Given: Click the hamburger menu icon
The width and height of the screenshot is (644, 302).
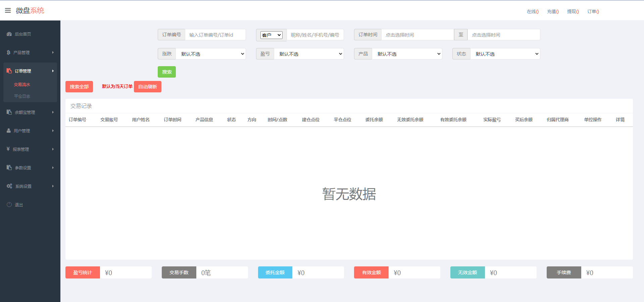Looking at the screenshot, I should (x=8, y=10).
